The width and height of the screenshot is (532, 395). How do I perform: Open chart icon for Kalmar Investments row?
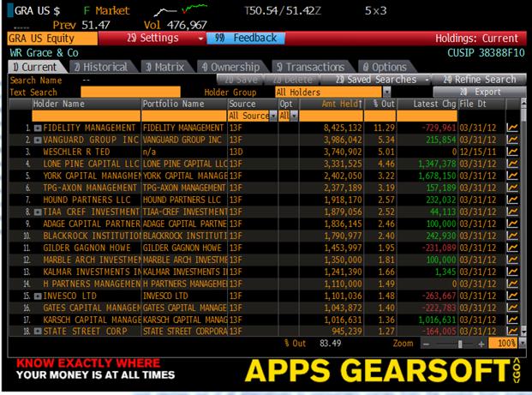click(x=512, y=272)
